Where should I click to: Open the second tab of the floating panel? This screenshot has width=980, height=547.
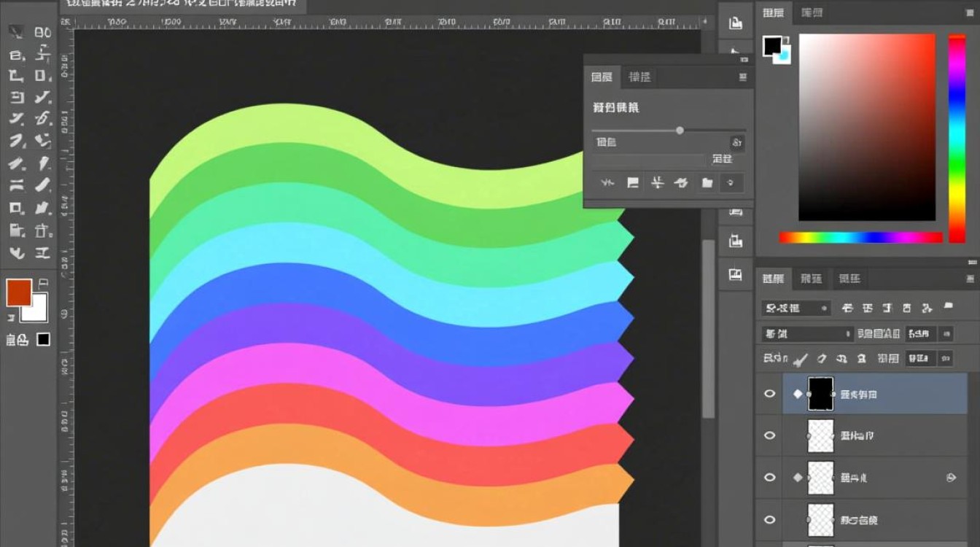[639, 77]
